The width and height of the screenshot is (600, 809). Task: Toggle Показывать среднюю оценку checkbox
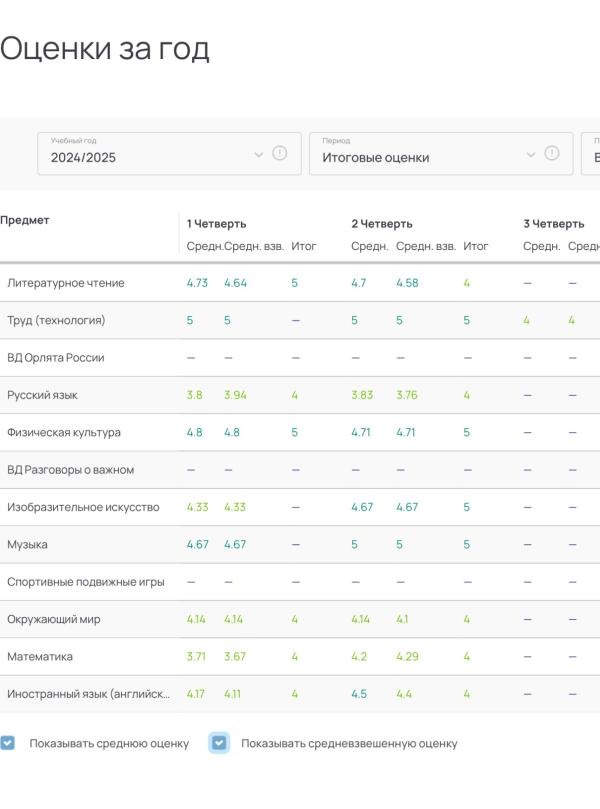[x=7, y=743]
